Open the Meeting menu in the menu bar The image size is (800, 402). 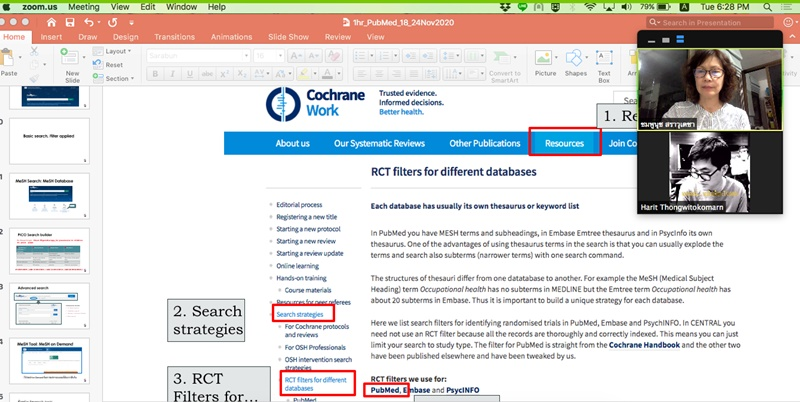[x=84, y=7]
